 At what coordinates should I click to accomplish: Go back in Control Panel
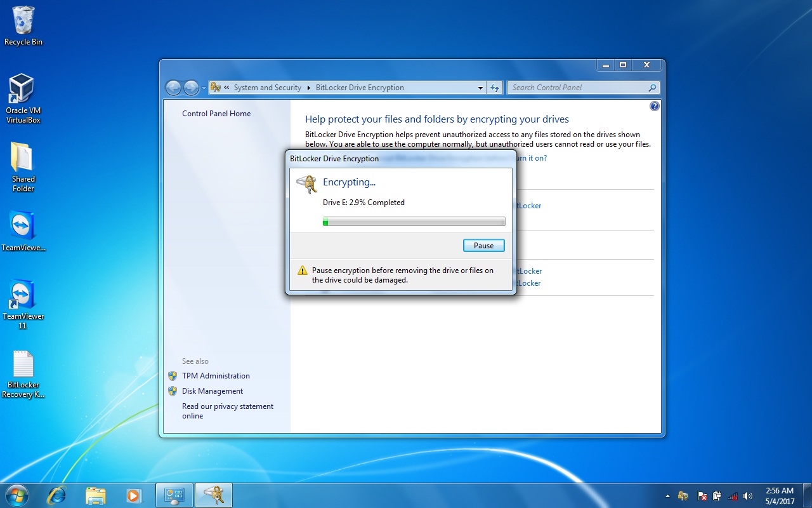tap(173, 88)
